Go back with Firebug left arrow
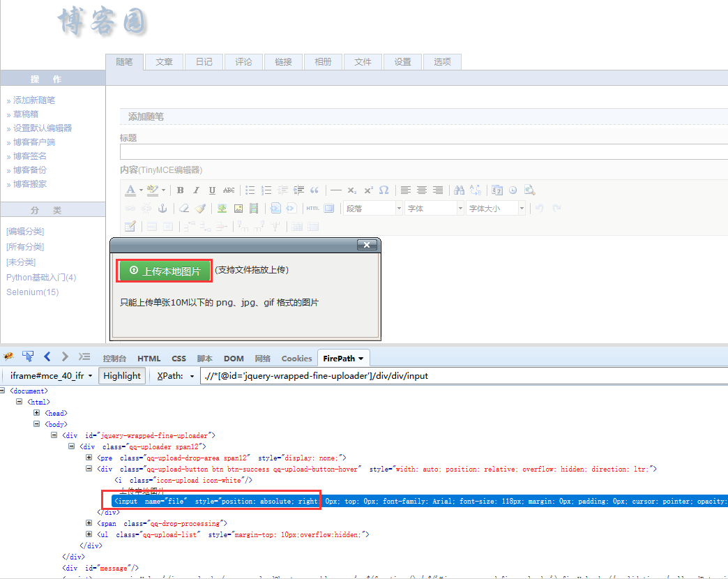Viewport: 728px width, 579px height. pyautogui.click(x=47, y=356)
